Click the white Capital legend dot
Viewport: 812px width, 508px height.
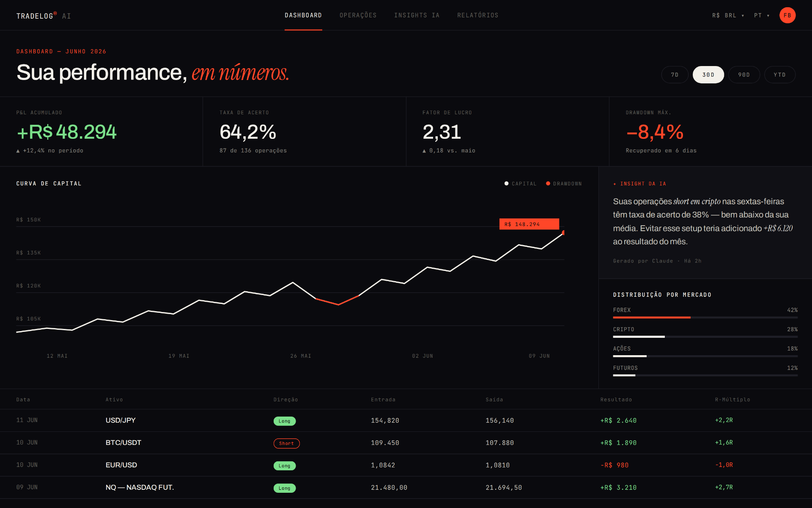506,184
